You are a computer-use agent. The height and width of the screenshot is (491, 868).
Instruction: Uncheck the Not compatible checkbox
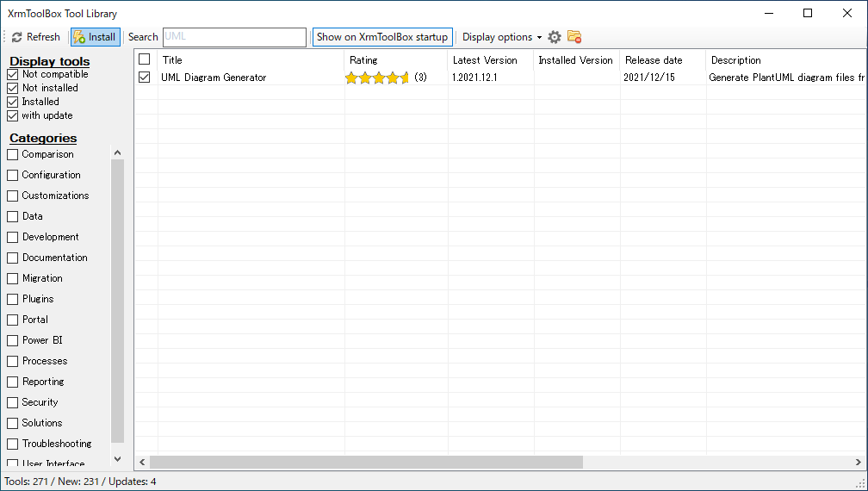coord(13,74)
